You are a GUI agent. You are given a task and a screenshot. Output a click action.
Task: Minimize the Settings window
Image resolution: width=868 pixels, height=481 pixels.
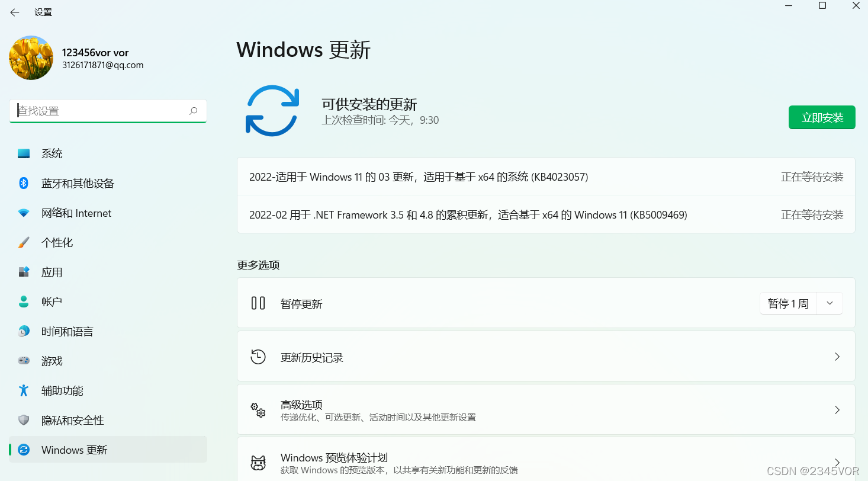(x=789, y=6)
